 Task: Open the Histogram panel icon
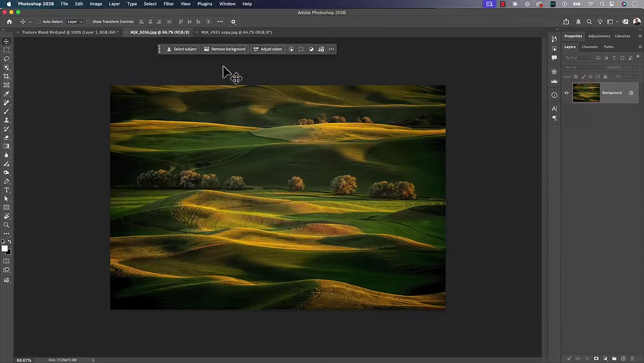coord(554,81)
